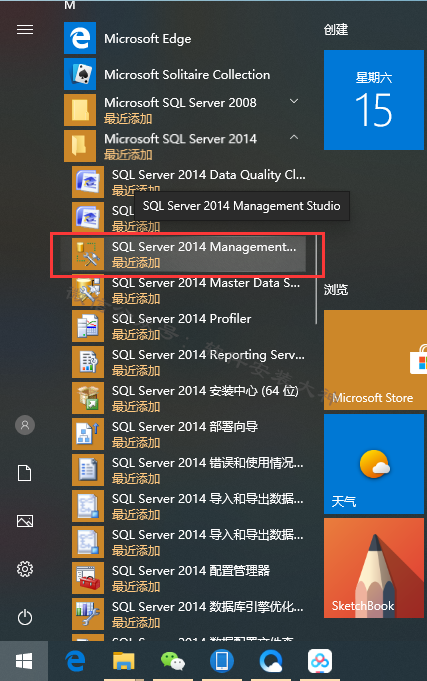Open Edge from the taskbar
Viewport: 427px width, 681px height.
point(75,661)
